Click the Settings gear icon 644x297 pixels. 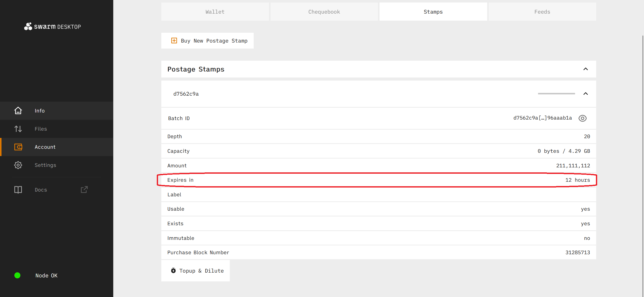pyautogui.click(x=18, y=165)
